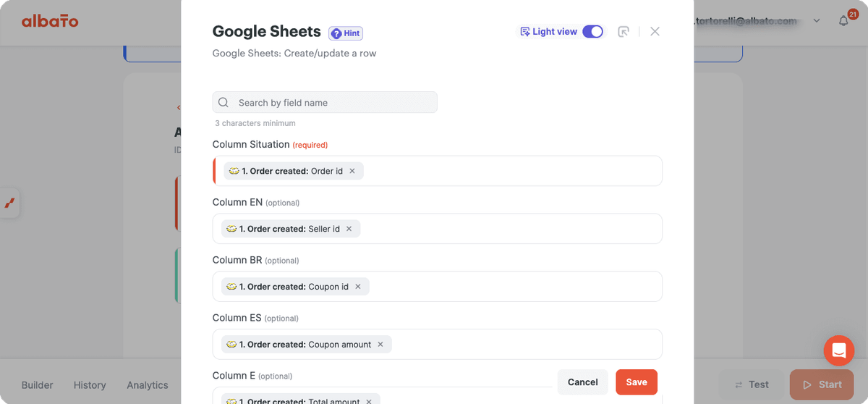Click the red side panel icon
Screen dimensions: 868x404
[9, 203]
